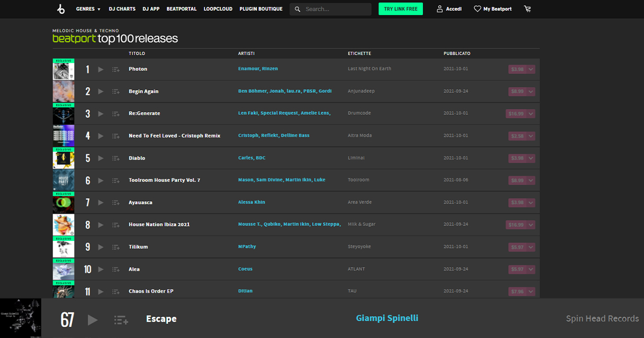
Task: Play the Ayauasca release
Action: coord(101,203)
